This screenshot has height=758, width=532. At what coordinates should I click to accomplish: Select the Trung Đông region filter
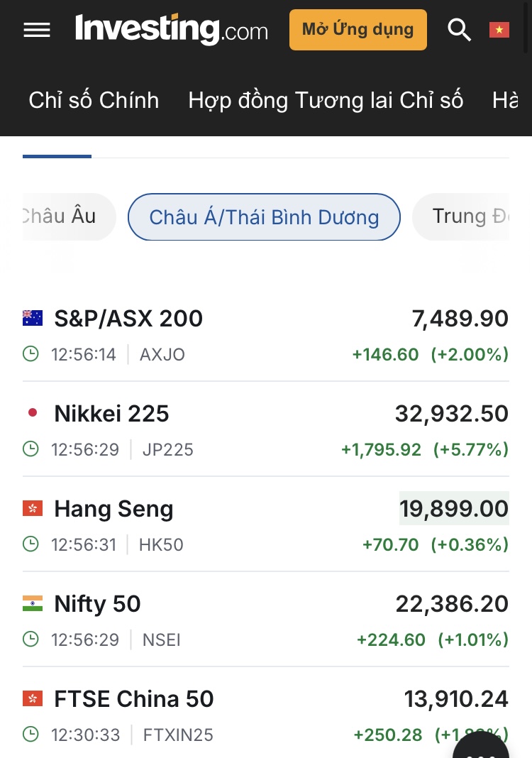470,216
